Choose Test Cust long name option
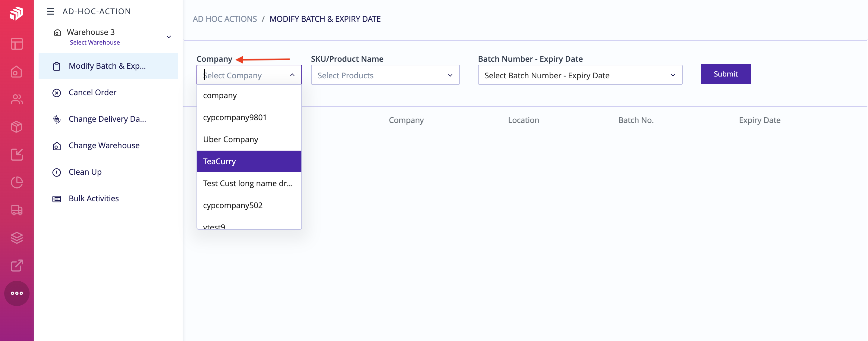 (x=249, y=183)
